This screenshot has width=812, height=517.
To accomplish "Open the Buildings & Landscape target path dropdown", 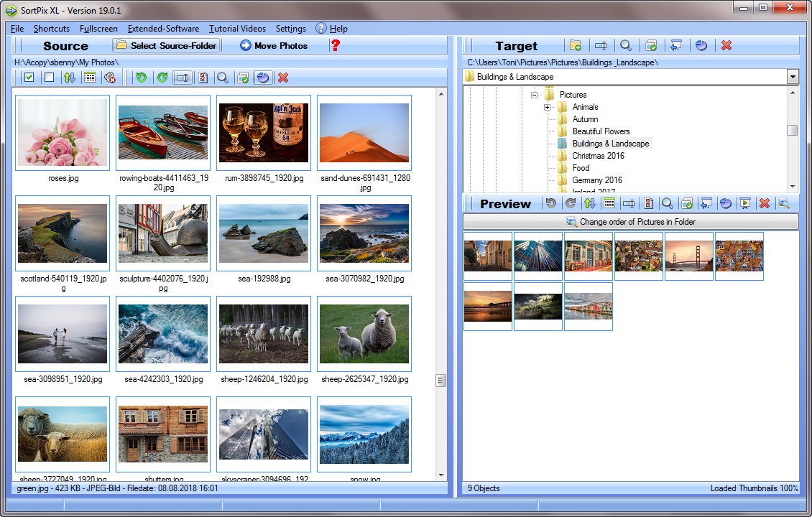I will [793, 76].
